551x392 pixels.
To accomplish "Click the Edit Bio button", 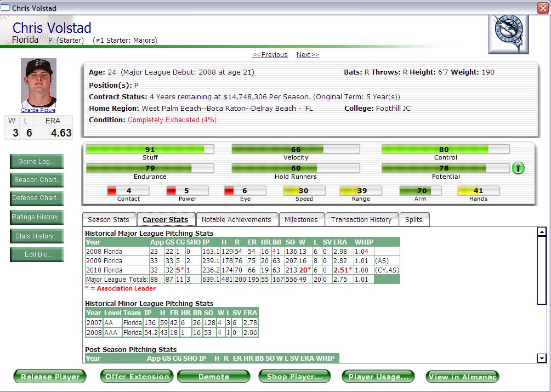I will (37, 254).
